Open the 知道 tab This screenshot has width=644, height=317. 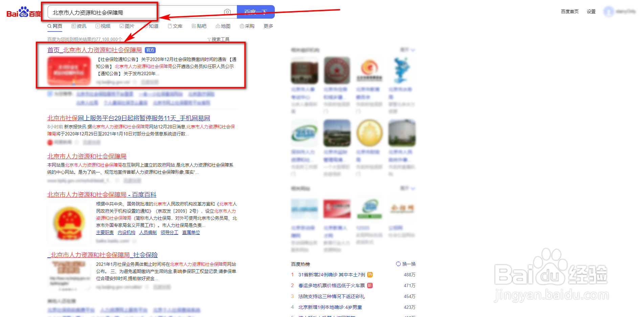(x=151, y=26)
